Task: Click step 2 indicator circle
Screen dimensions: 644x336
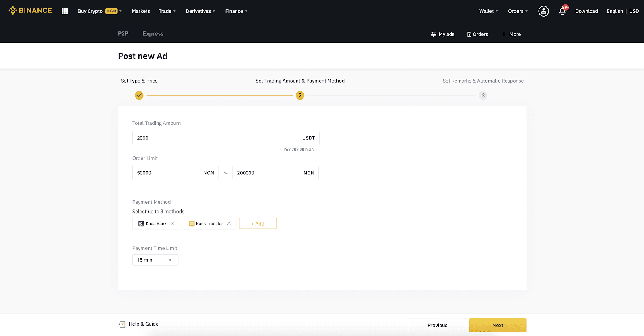Action: [300, 95]
